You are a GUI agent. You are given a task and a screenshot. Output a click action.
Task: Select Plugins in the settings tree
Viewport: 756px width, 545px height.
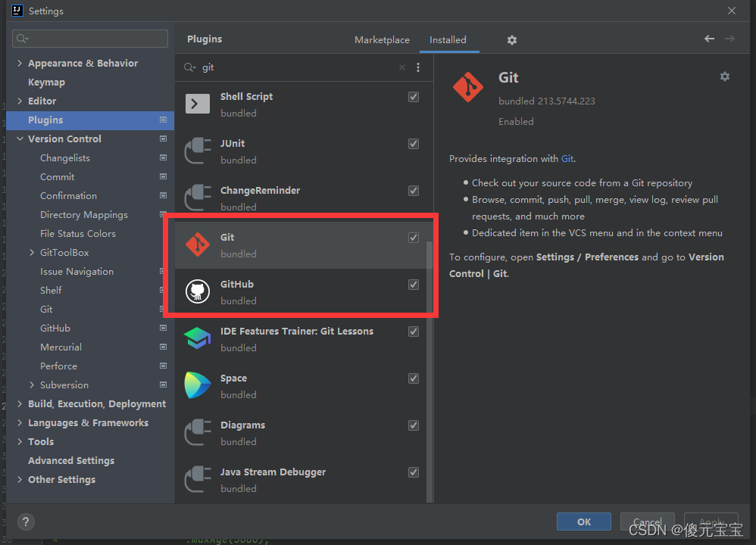click(91, 120)
